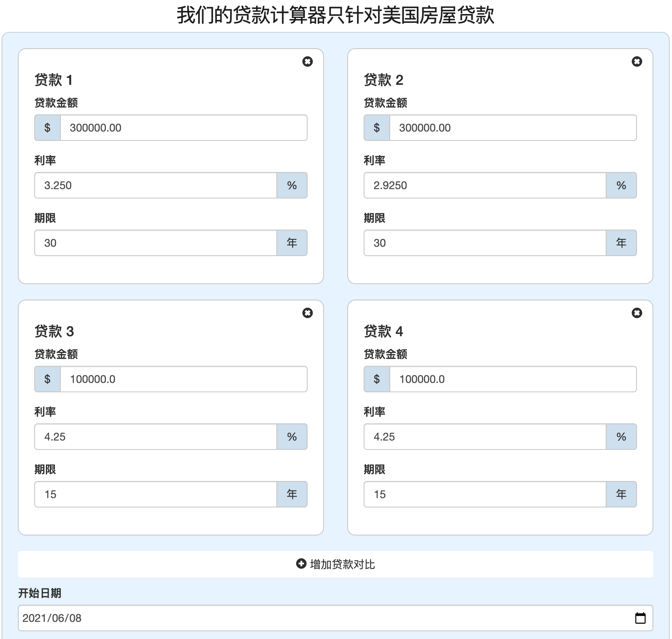The image size is (672, 639).
Task: Focus the 贷款 4 loan amount field
Action: pos(513,379)
